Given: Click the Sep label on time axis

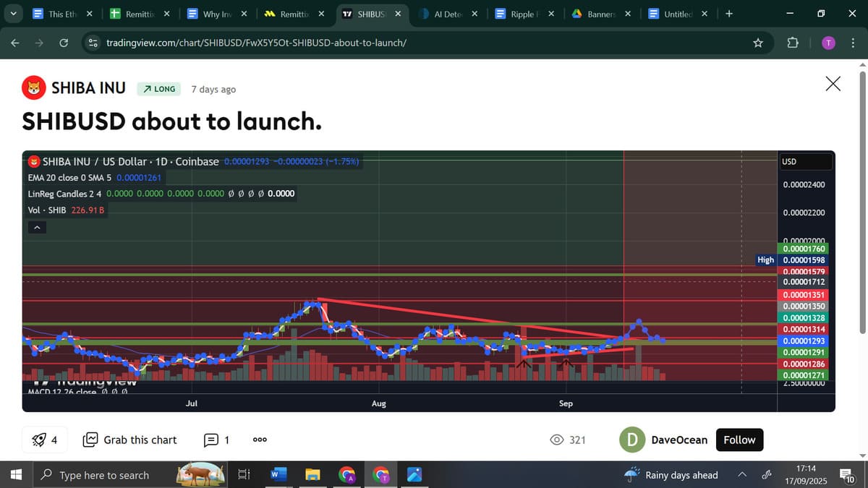Looking at the screenshot, I should pyautogui.click(x=566, y=403).
